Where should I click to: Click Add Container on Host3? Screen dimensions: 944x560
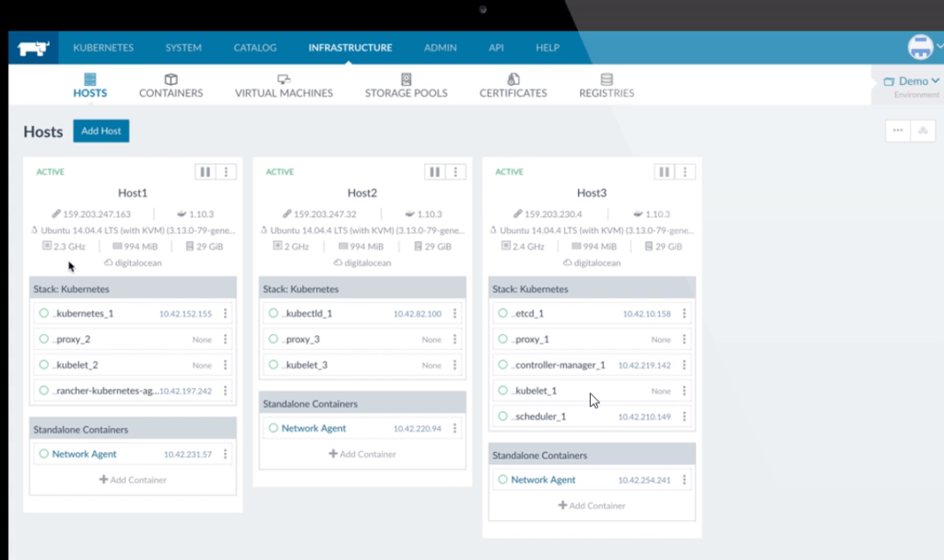pos(592,506)
